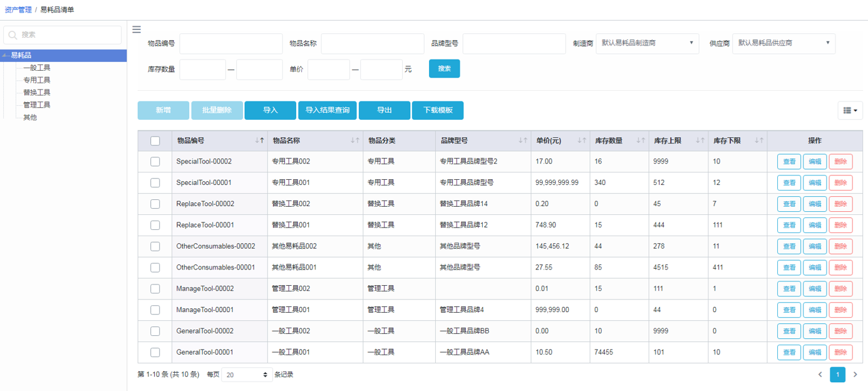Open the column display settings icon top right
Viewport: 868px width, 391px height.
pos(850,110)
